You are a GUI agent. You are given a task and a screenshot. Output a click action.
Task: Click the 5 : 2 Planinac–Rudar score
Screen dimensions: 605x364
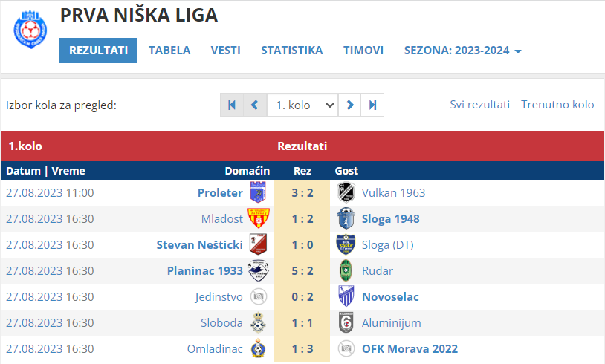[302, 270]
